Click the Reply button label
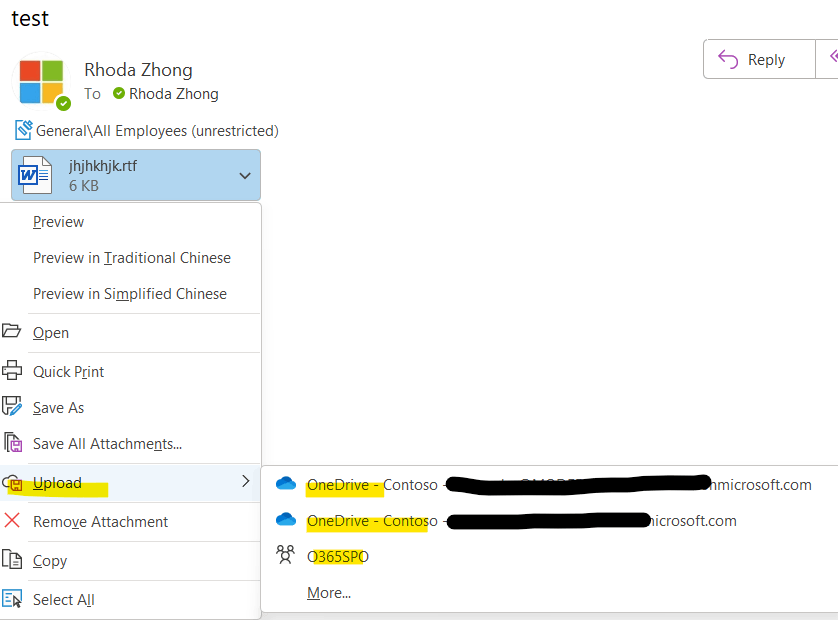838x620 pixels. (x=766, y=60)
